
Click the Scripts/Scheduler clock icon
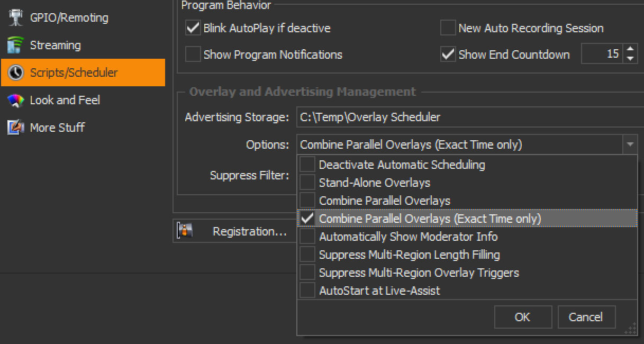[16, 73]
